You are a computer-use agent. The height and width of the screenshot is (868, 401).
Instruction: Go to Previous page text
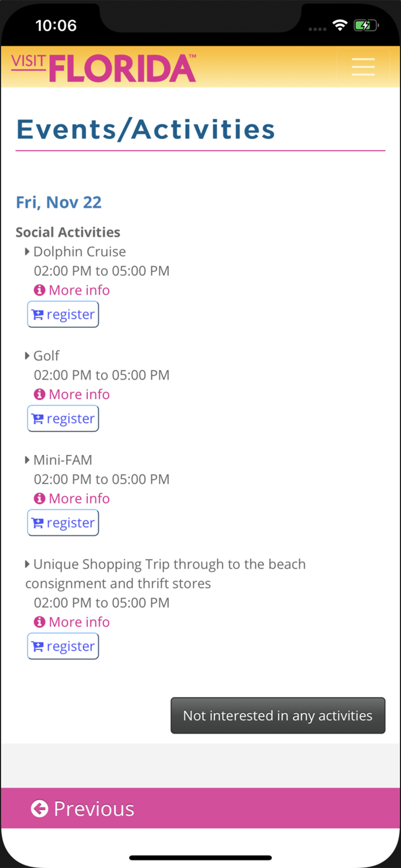click(x=94, y=809)
